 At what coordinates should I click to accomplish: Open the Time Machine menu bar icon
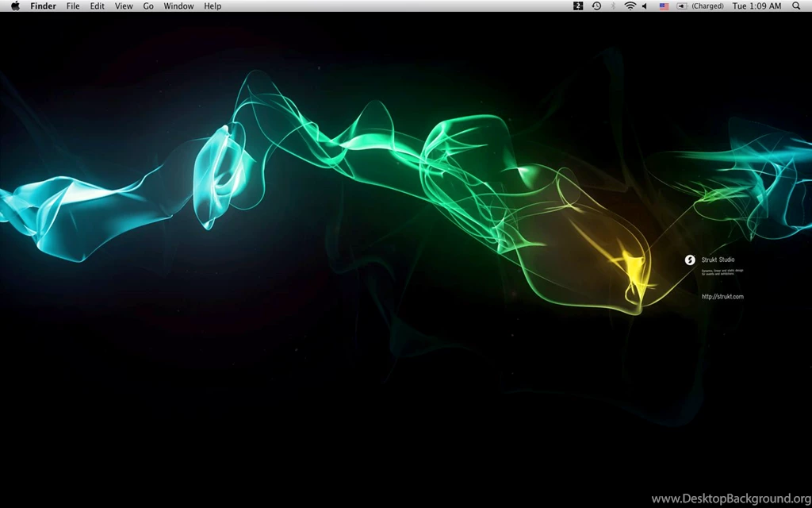[x=596, y=6]
